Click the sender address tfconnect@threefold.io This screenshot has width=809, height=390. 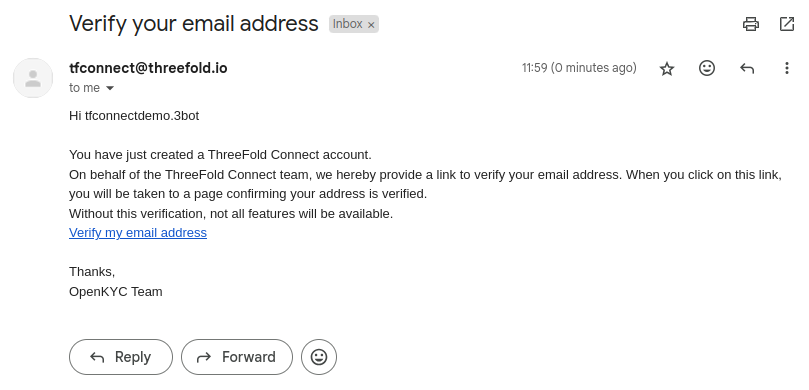(148, 68)
